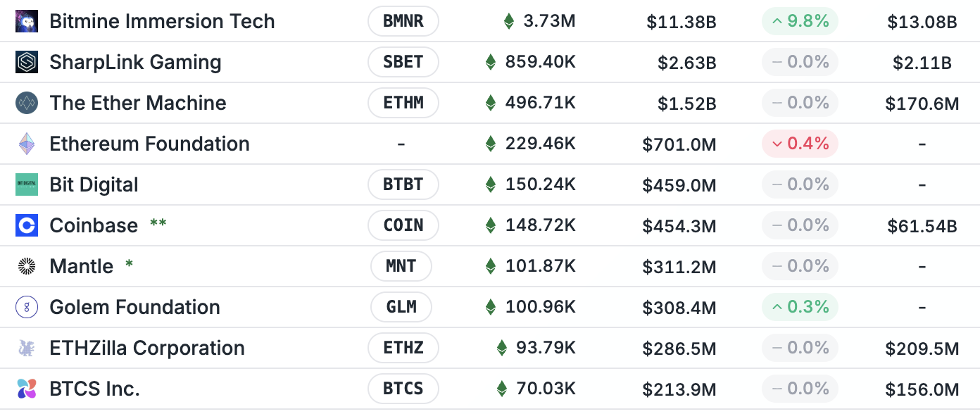This screenshot has height=414, width=980.
Task: Click the Mantle circular logo icon
Action: (27, 266)
